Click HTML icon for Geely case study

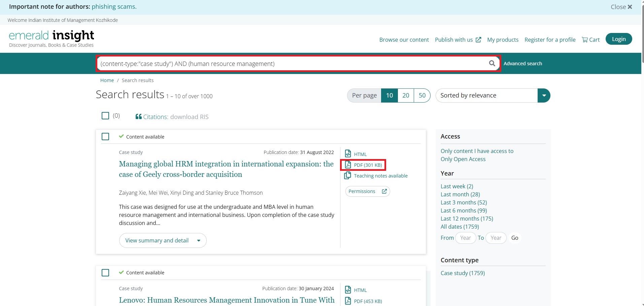point(348,154)
